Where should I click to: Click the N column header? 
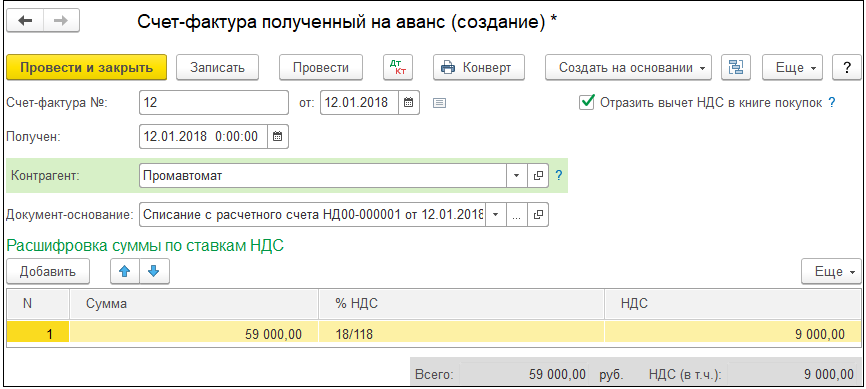tap(38, 303)
